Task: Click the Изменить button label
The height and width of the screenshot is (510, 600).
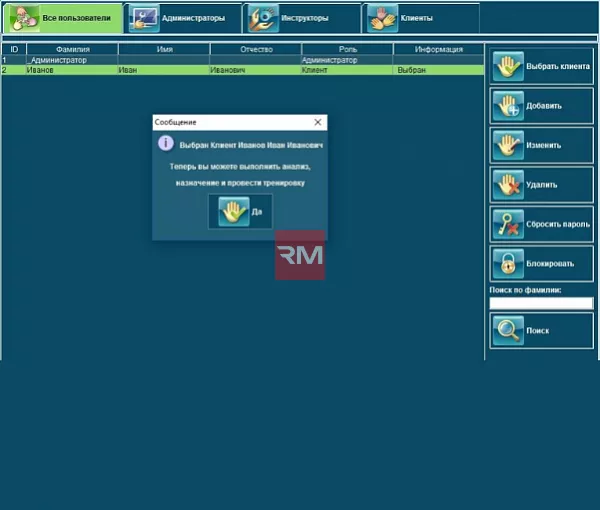Action: (543, 145)
